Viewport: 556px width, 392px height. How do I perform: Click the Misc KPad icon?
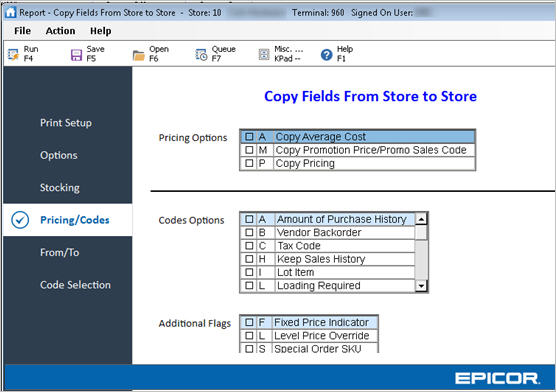pyautogui.click(x=264, y=54)
